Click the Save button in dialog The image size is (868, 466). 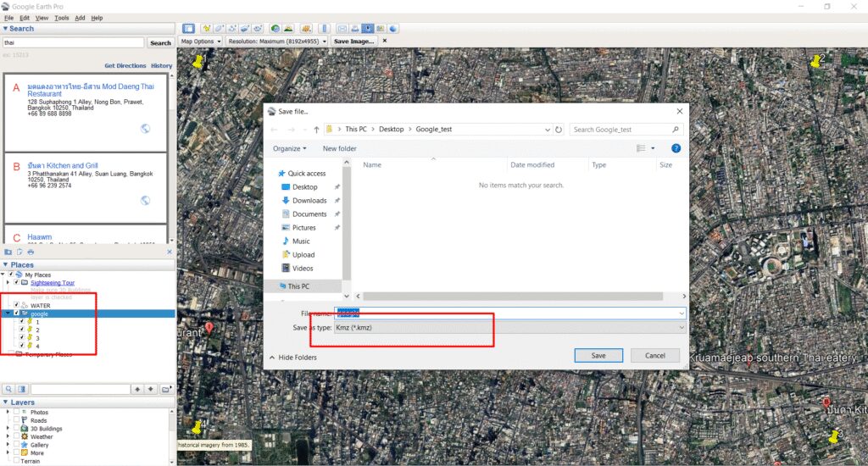click(598, 355)
